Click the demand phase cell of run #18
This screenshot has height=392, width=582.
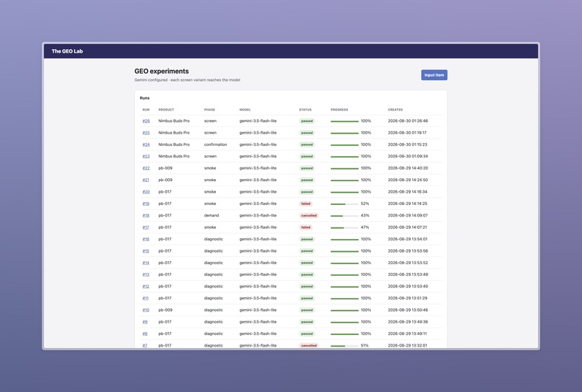[211, 216]
